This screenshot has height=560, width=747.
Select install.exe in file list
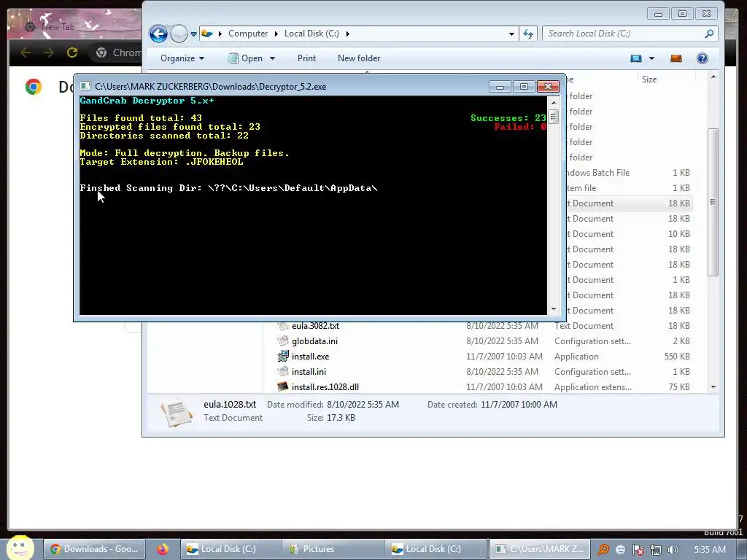coord(311,356)
